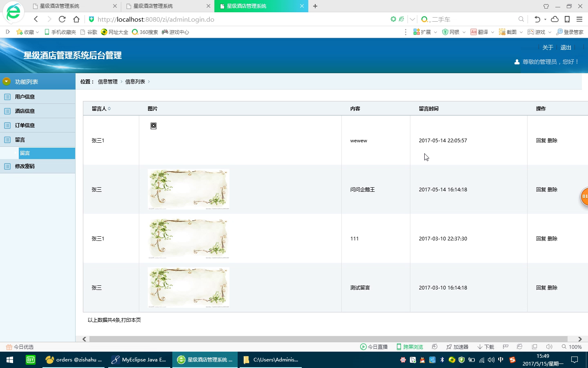Click broken image icon in 张三1 row

coord(154,126)
